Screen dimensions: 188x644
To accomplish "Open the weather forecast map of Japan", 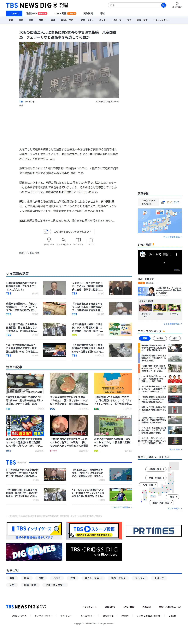I will click(x=160, y=221).
